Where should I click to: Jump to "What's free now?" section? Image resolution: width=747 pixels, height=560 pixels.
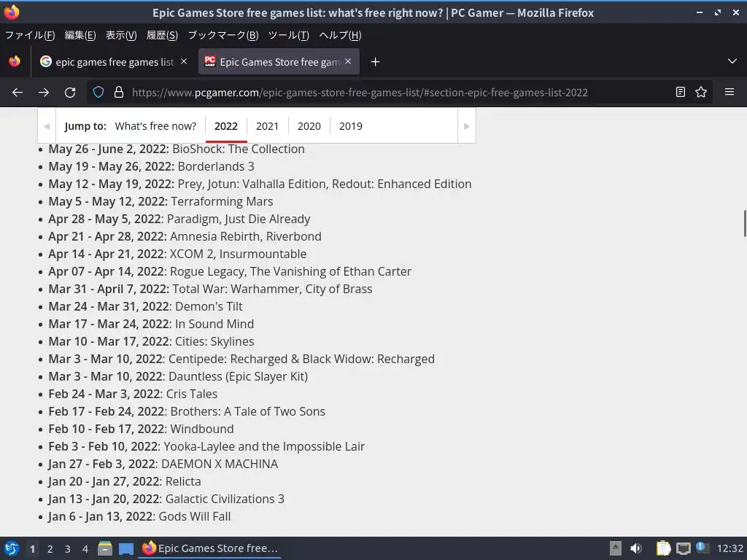pos(156,126)
